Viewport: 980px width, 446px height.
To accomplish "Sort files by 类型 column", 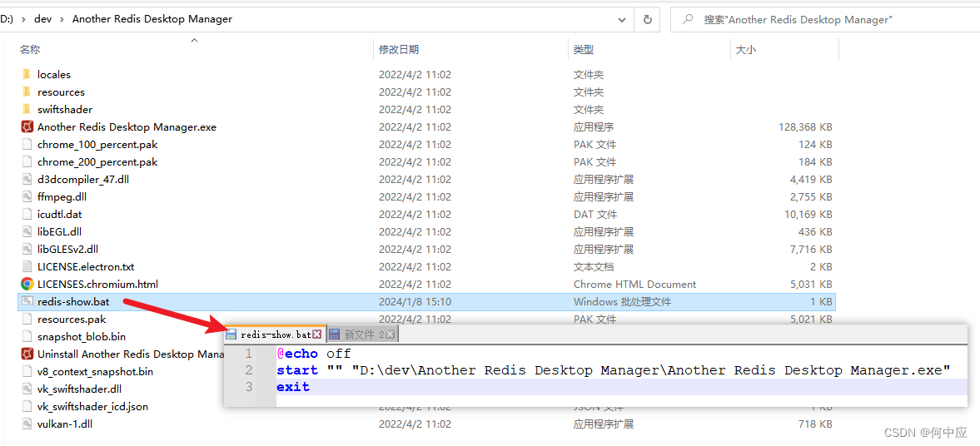I will [584, 49].
